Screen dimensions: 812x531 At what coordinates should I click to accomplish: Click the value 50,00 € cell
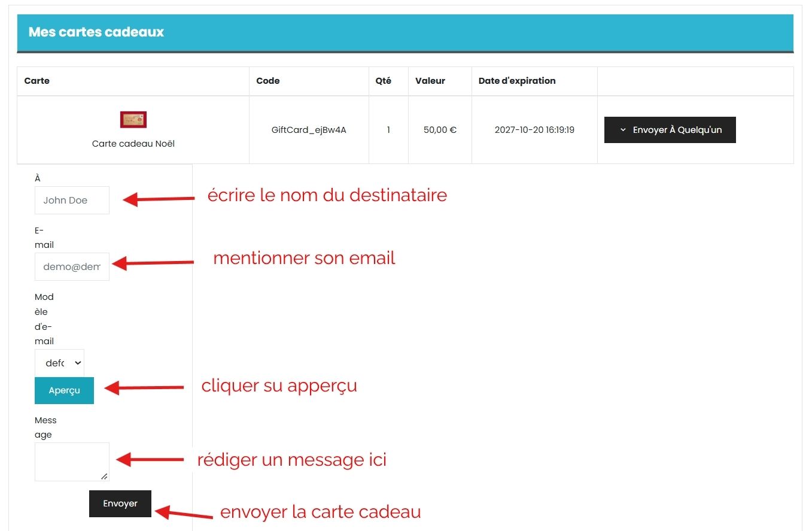click(x=440, y=129)
